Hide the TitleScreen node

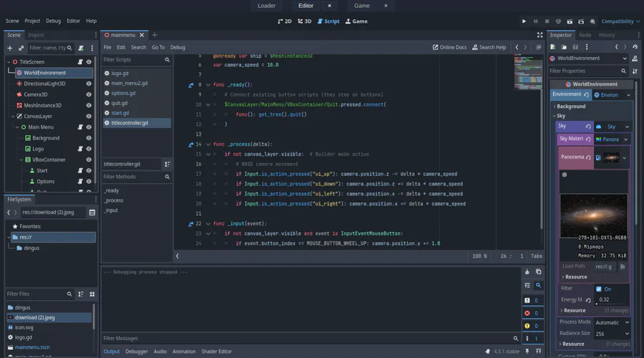89,62
